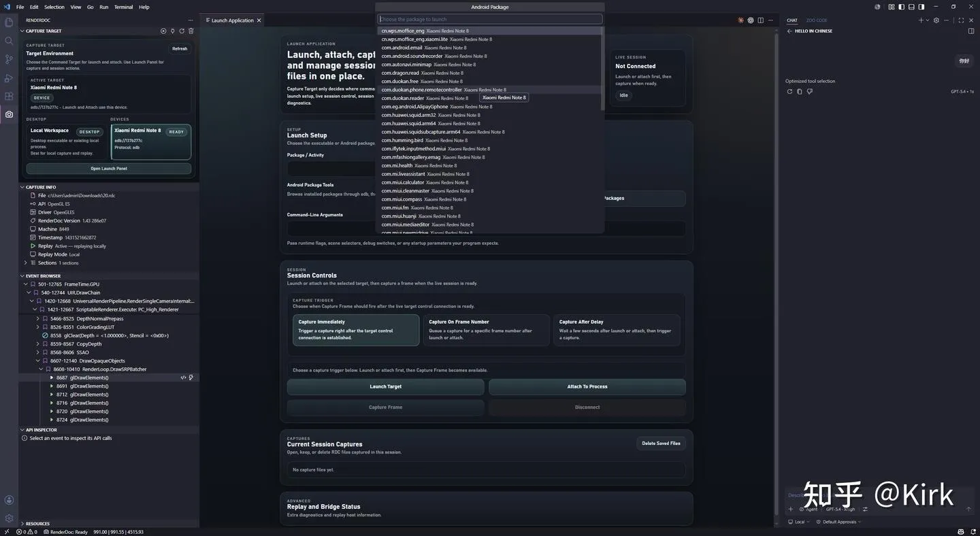Click the retry icon under chat response
980x536 pixels.
[789, 91]
